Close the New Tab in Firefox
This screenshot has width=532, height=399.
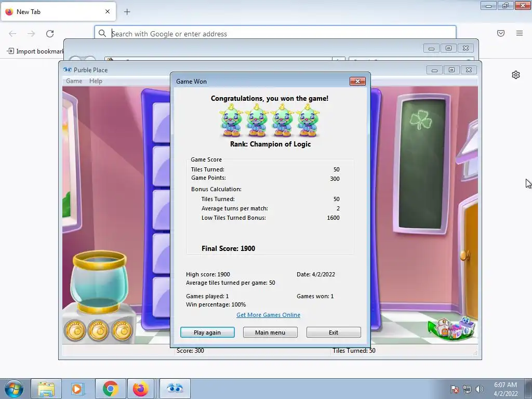tap(108, 11)
